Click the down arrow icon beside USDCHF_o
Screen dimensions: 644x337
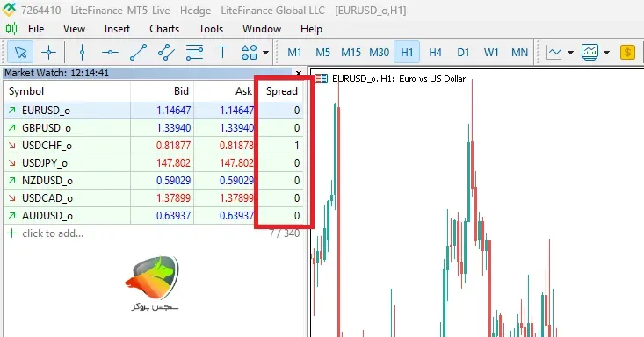click(12, 146)
